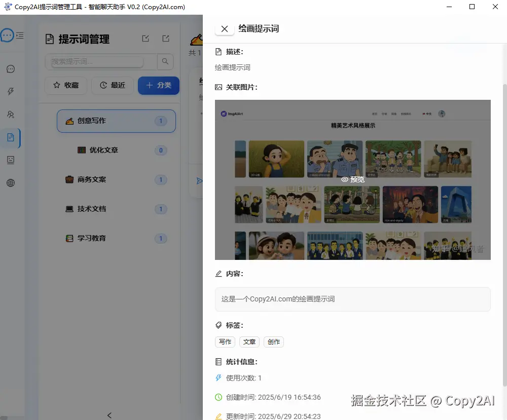The height and width of the screenshot is (420, 507).
Task: Select the 学习教育 category
Action: point(117,239)
